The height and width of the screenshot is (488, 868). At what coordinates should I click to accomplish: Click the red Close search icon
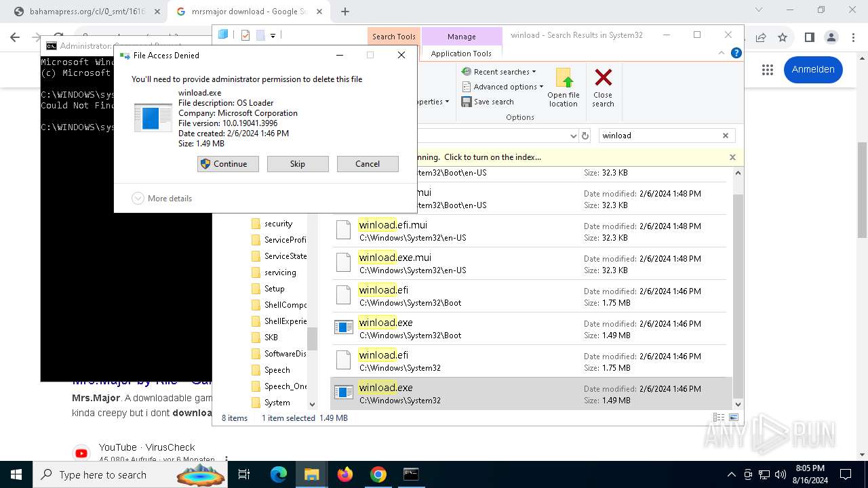[x=603, y=87]
